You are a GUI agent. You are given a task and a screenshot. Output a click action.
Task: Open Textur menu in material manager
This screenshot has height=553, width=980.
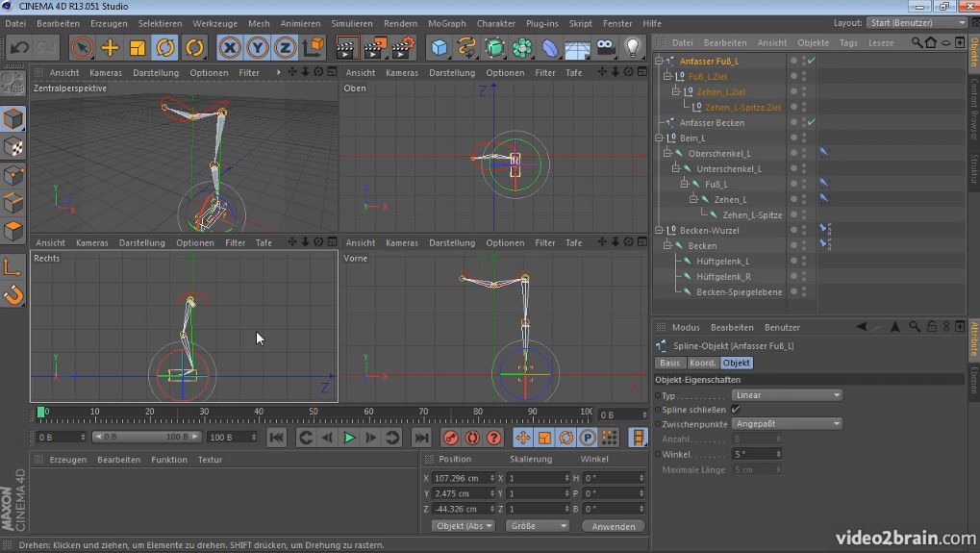click(210, 460)
